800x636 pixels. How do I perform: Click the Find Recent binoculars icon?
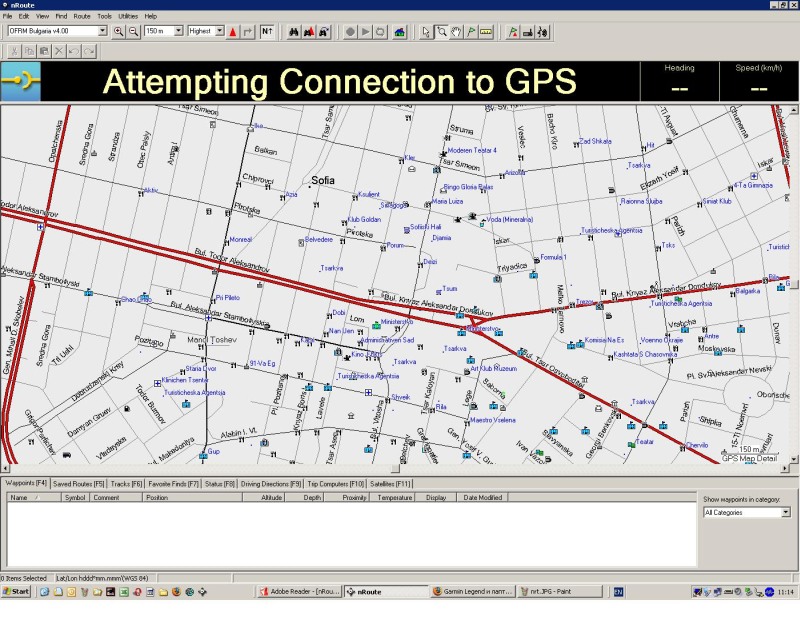coord(324,32)
